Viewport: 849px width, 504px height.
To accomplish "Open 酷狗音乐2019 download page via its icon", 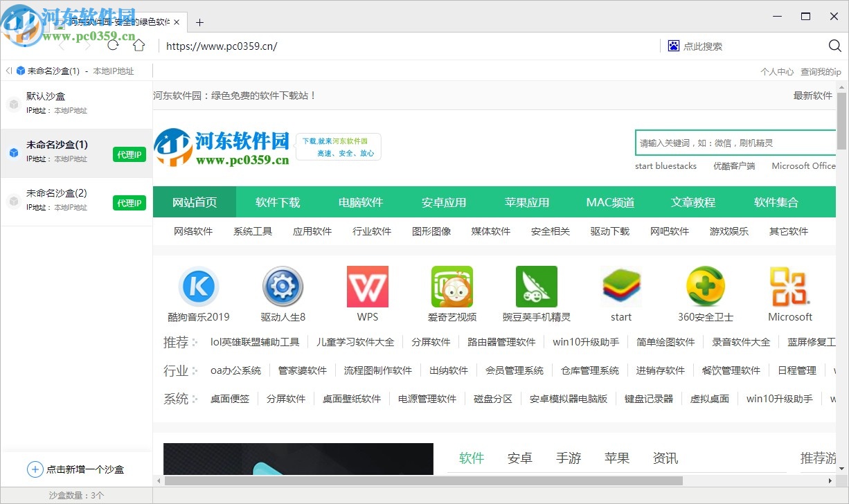I will click(199, 286).
